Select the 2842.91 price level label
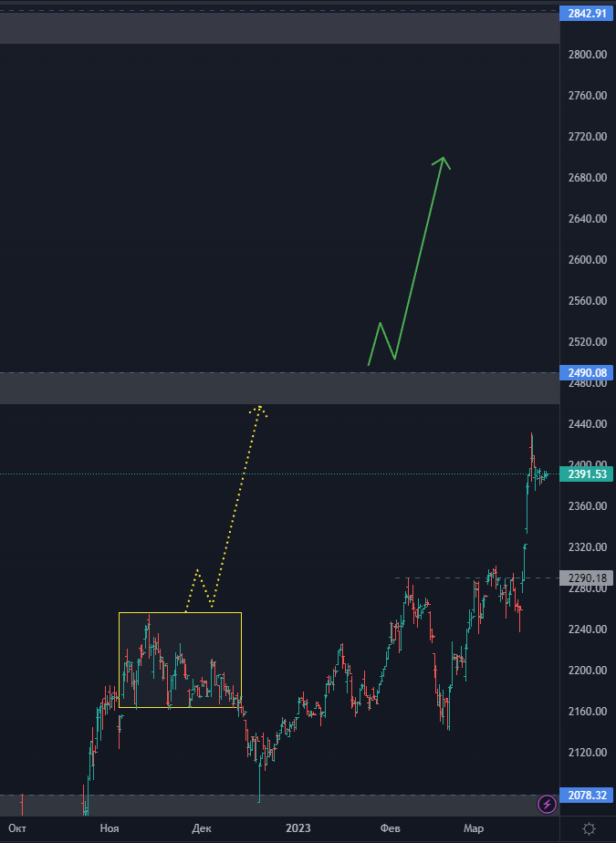This screenshot has width=616, height=843. click(587, 14)
